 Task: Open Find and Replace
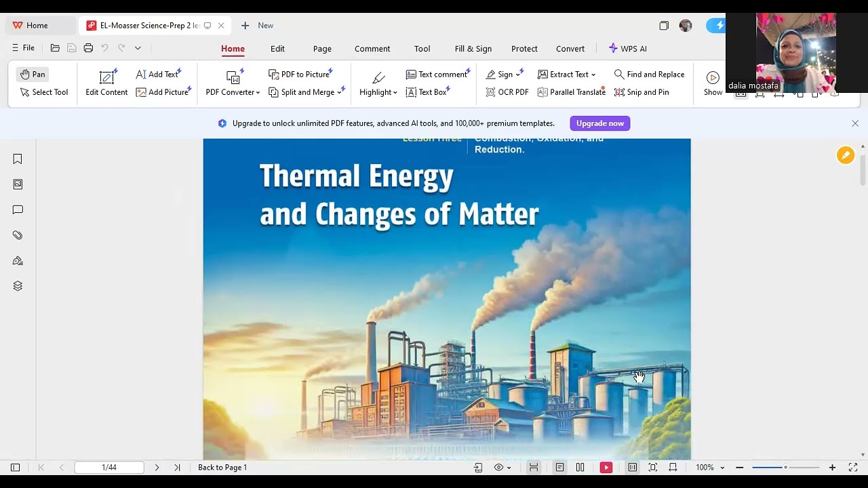[649, 75]
